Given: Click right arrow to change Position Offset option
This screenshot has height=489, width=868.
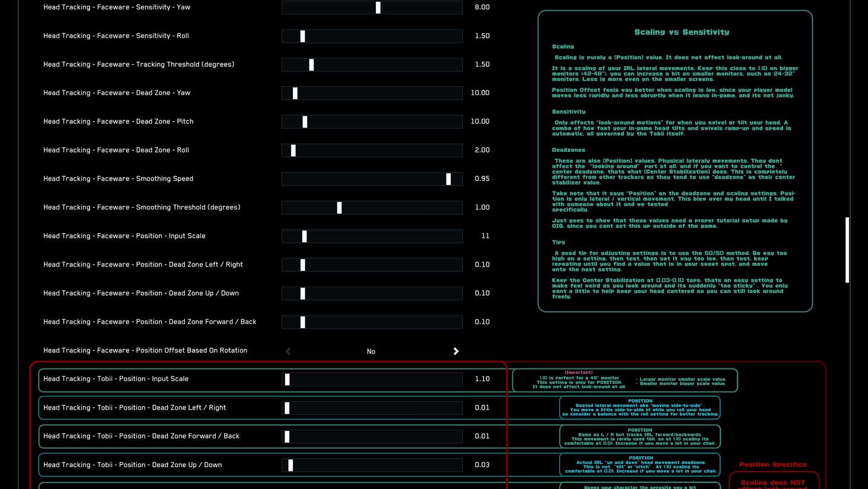Looking at the screenshot, I should click(455, 351).
